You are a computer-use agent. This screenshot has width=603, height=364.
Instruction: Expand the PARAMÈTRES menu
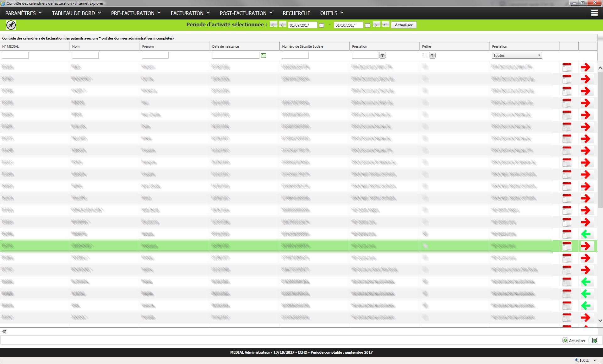24,13
